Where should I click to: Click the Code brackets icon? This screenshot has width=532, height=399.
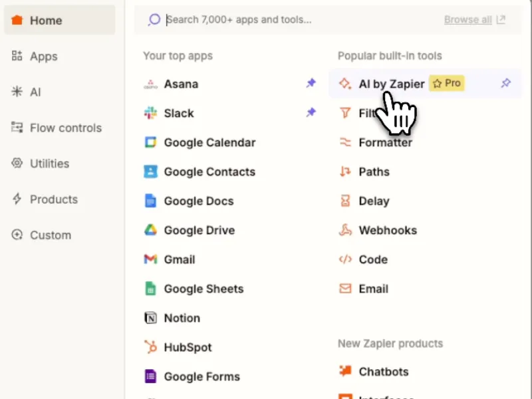coord(345,259)
